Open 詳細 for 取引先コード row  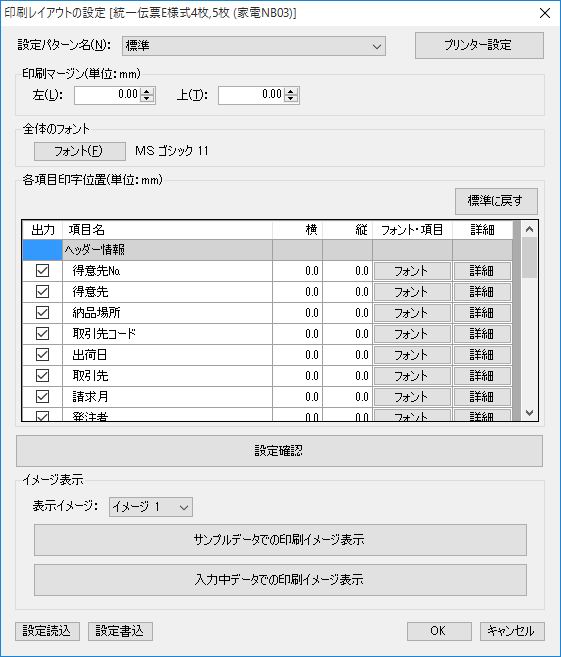[x=482, y=334]
